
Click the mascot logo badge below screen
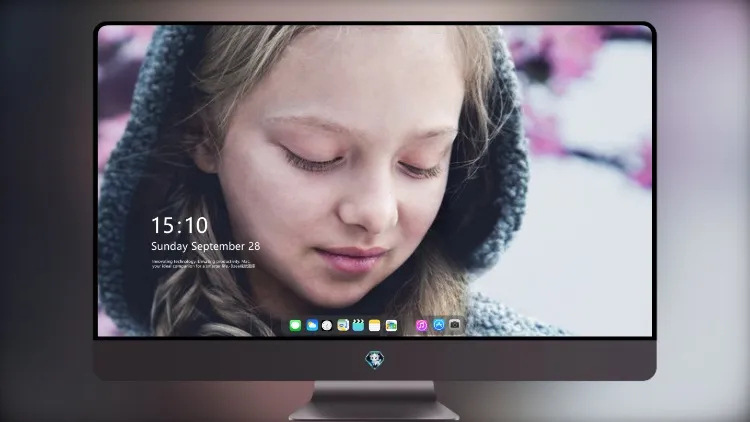[x=375, y=360]
